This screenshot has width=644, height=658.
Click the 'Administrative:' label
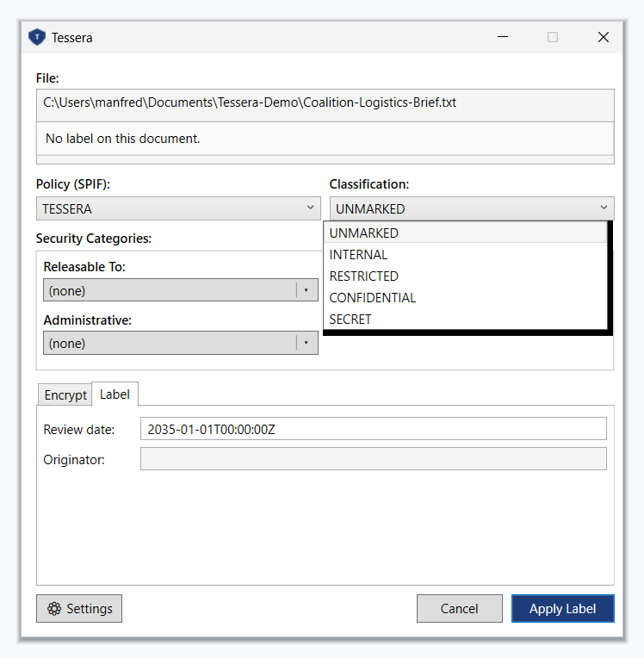pyautogui.click(x=88, y=320)
